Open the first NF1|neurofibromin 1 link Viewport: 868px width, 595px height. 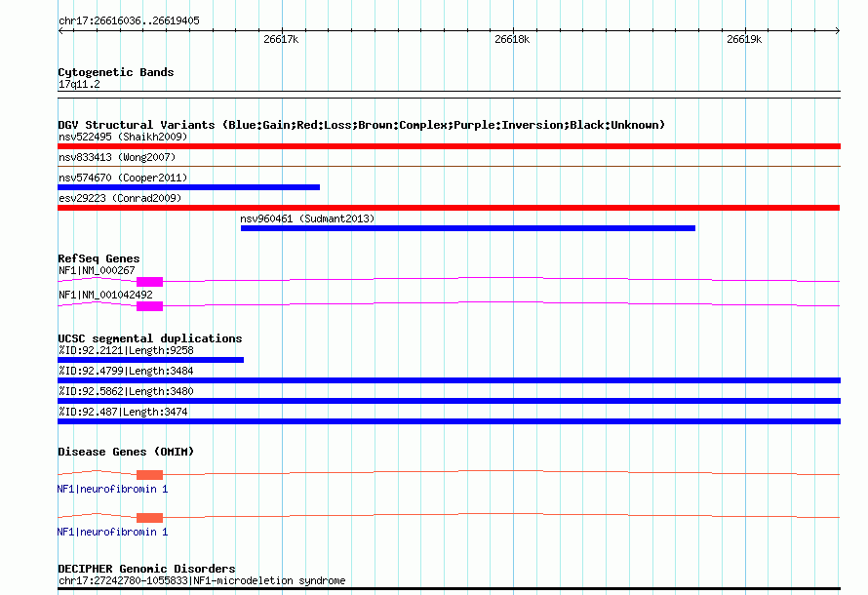tap(112, 490)
